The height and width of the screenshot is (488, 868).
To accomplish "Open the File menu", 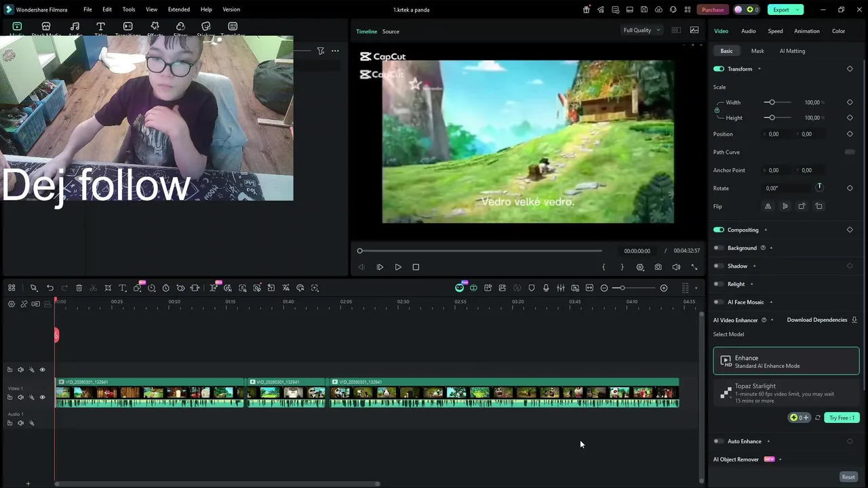I will pos(87,9).
